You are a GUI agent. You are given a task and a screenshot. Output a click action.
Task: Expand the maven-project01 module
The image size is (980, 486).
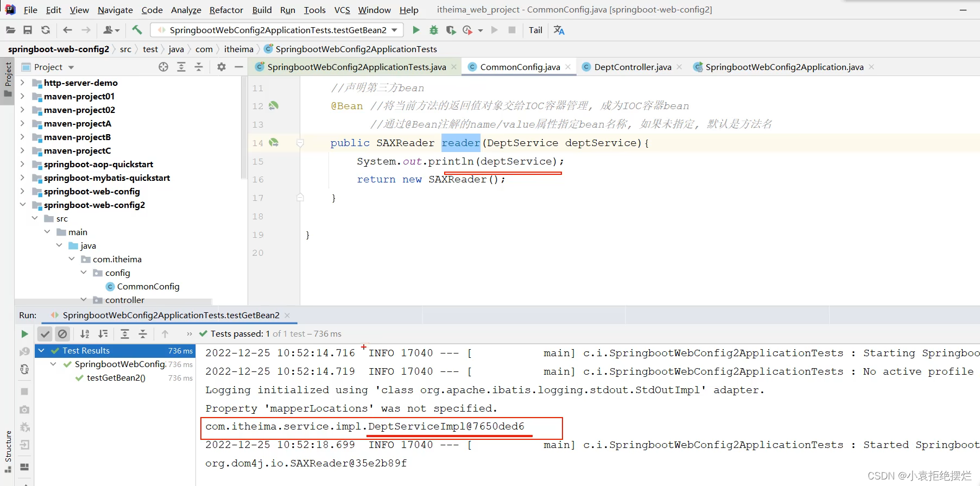(x=22, y=96)
